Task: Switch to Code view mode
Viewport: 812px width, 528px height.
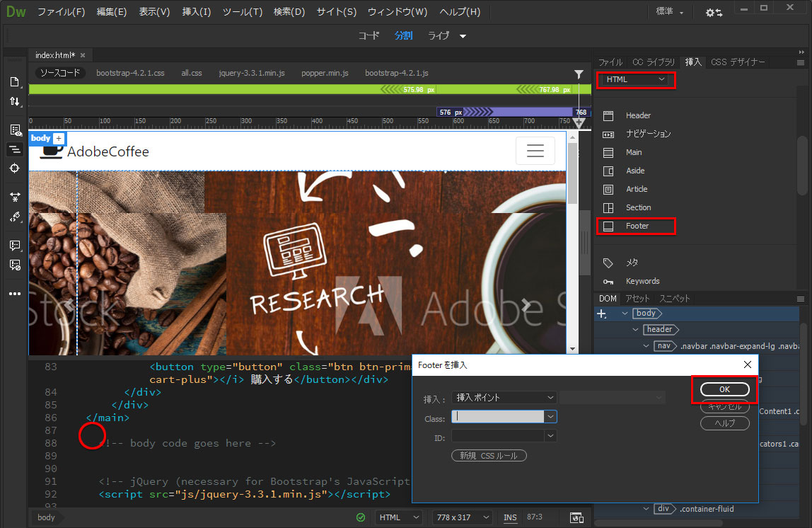Action: tap(369, 35)
